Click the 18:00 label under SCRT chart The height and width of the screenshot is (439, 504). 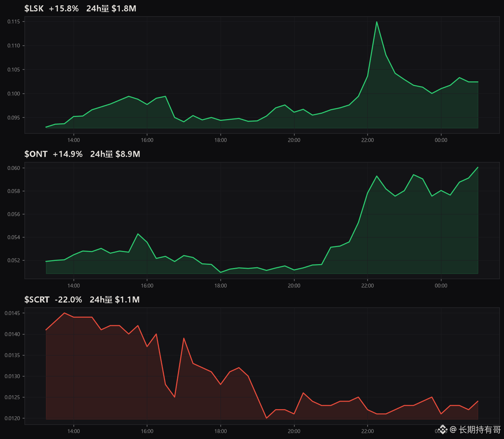tap(221, 431)
